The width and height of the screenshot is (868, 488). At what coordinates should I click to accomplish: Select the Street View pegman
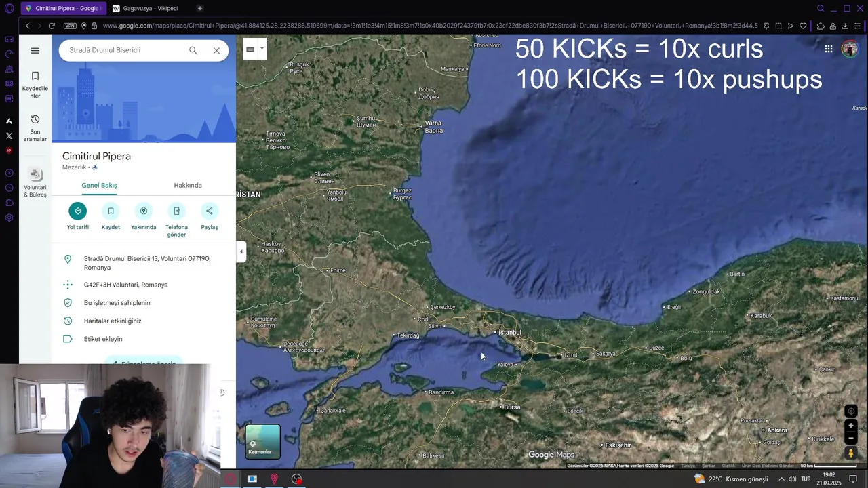[851, 453]
